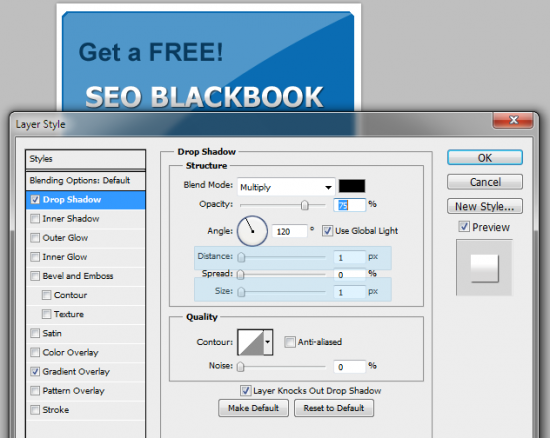Toggle Use Global Light checkbox
Screen dimensions: 550x438
[x=327, y=231]
